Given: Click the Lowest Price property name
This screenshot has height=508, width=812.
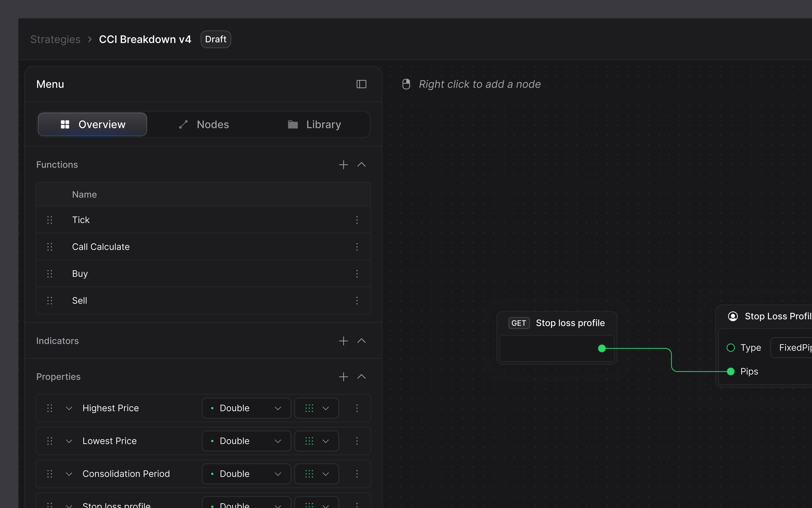Looking at the screenshot, I should [x=110, y=441].
